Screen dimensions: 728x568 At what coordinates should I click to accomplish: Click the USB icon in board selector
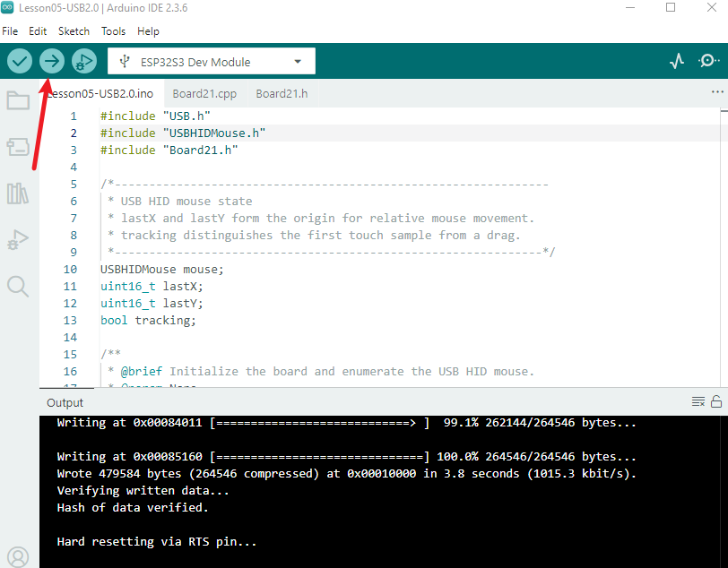[x=124, y=61]
